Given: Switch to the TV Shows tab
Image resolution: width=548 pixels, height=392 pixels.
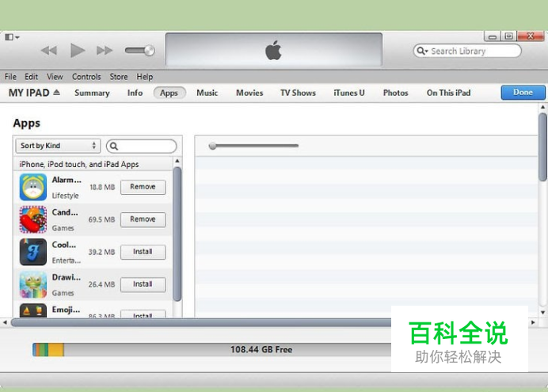Looking at the screenshot, I should pyautogui.click(x=298, y=93).
